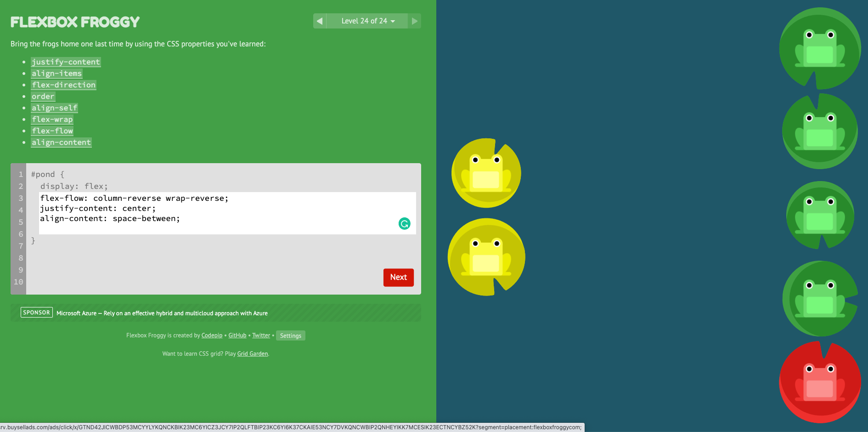This screenshot has width=868, height=432.
Task: Open the Level 24 of 24 dropdown
Action: [367, 21]
